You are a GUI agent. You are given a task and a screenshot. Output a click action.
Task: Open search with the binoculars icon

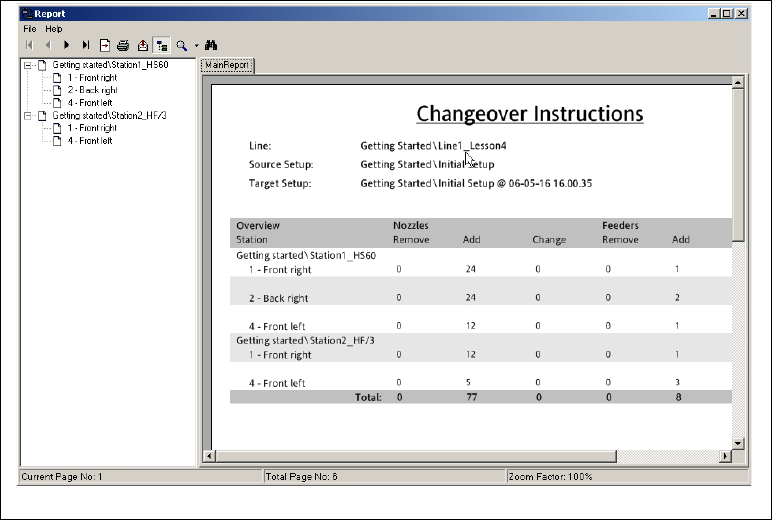[x=212, y=45]
